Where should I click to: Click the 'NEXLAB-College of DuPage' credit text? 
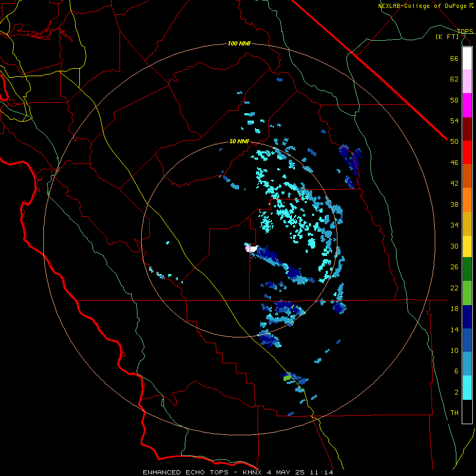[423, 6]
